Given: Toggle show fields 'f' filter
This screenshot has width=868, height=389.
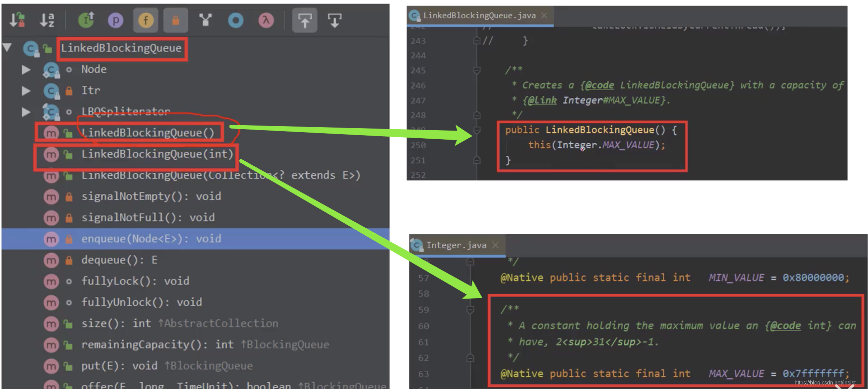Looking at the screenshot, I should pos(145,20).
